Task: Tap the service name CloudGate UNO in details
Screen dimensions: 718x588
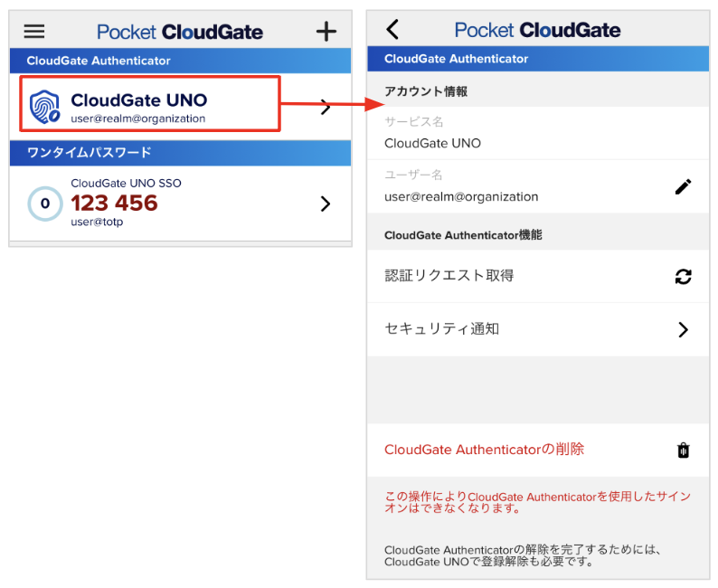Action: pos(432,143)
